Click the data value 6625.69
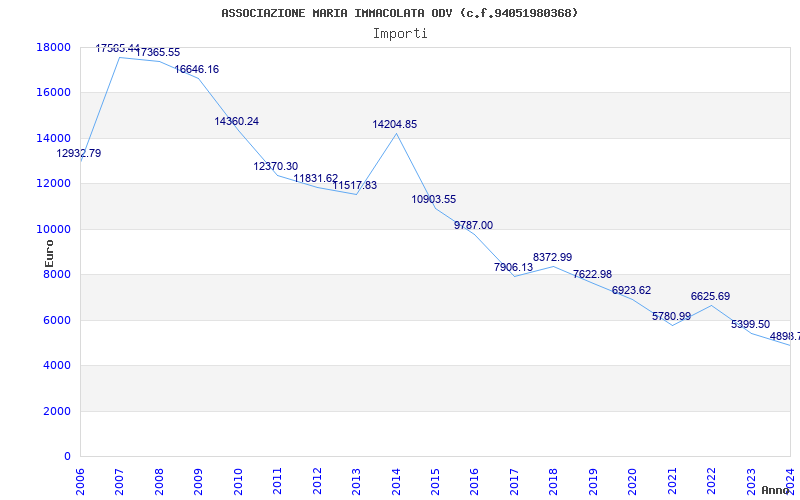800x500 pixels. coord(710,296)
